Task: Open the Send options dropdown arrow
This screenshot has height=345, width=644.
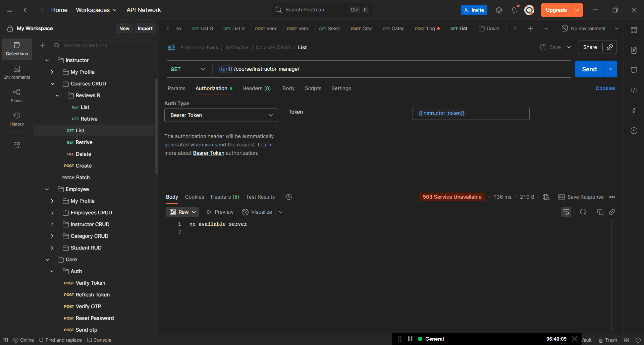Action: tap(610, 69)
